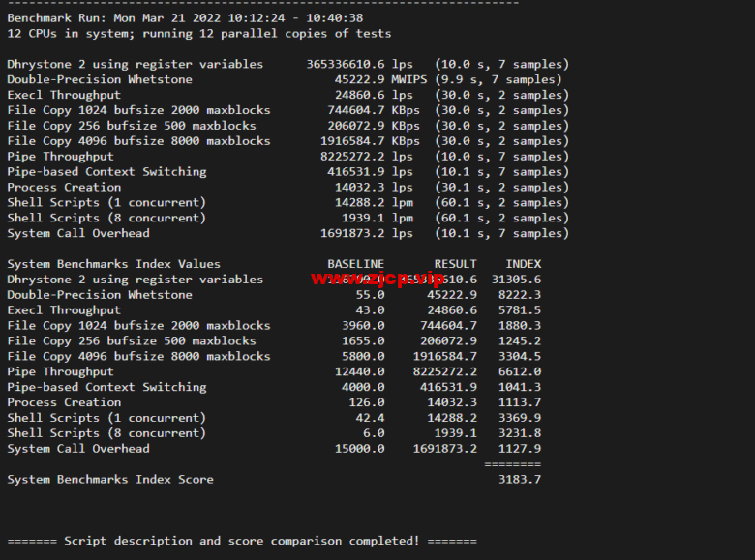The width and height of the screenshot is (755, 560).
Task: Select Whetstone index value 8222.3
Action: click(520, 295)
